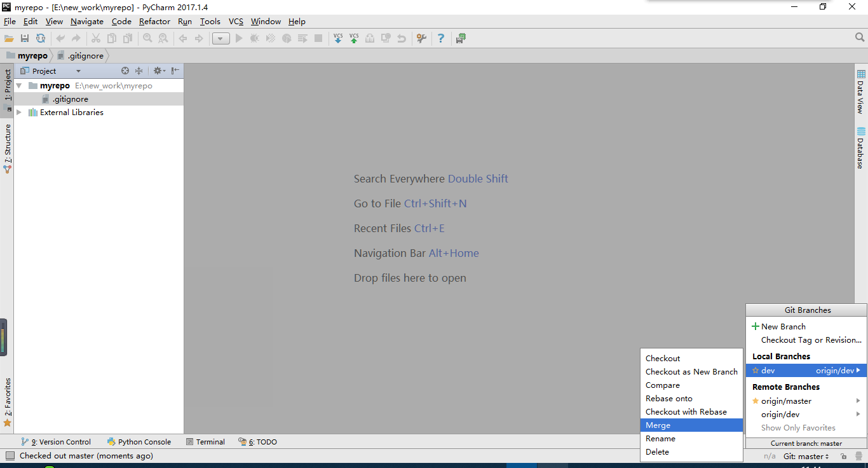Click the Find magnifier toolbar icon

(x=147, y=39)
